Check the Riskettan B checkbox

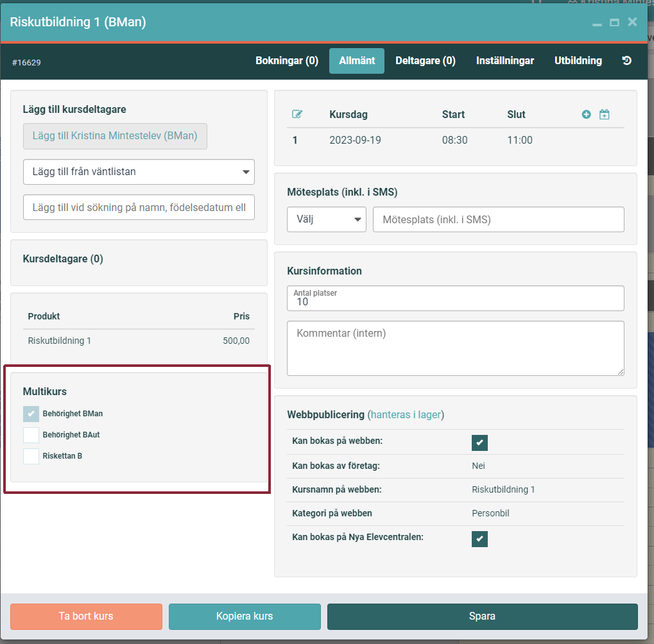point(31,457)
